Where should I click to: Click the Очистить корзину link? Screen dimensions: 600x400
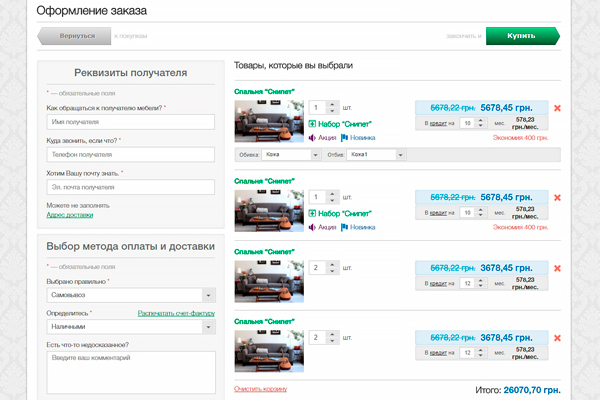(261, 389)
